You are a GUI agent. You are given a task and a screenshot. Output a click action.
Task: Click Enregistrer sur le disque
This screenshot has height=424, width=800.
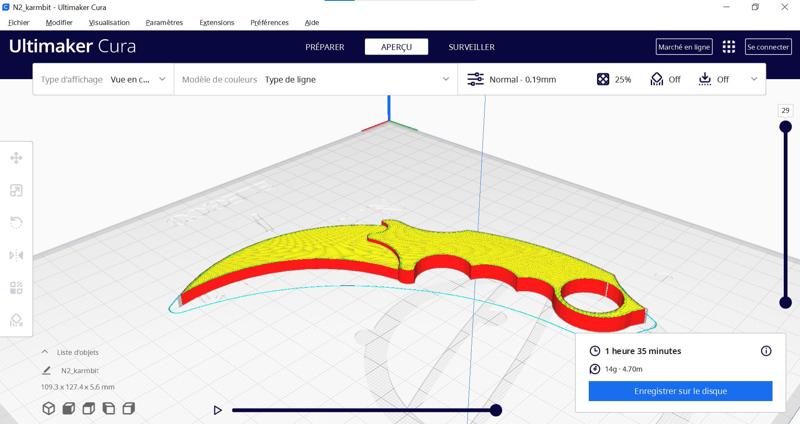tap(681, 391)
